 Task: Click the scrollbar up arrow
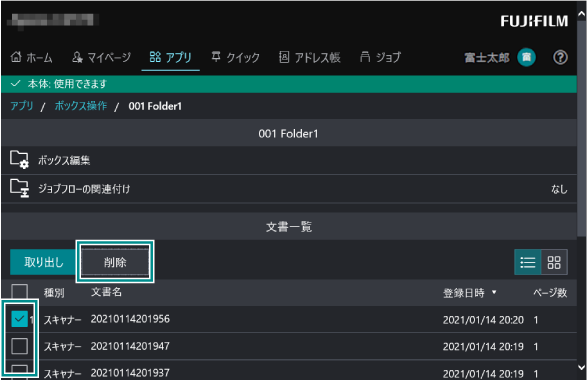click(581, 14)
